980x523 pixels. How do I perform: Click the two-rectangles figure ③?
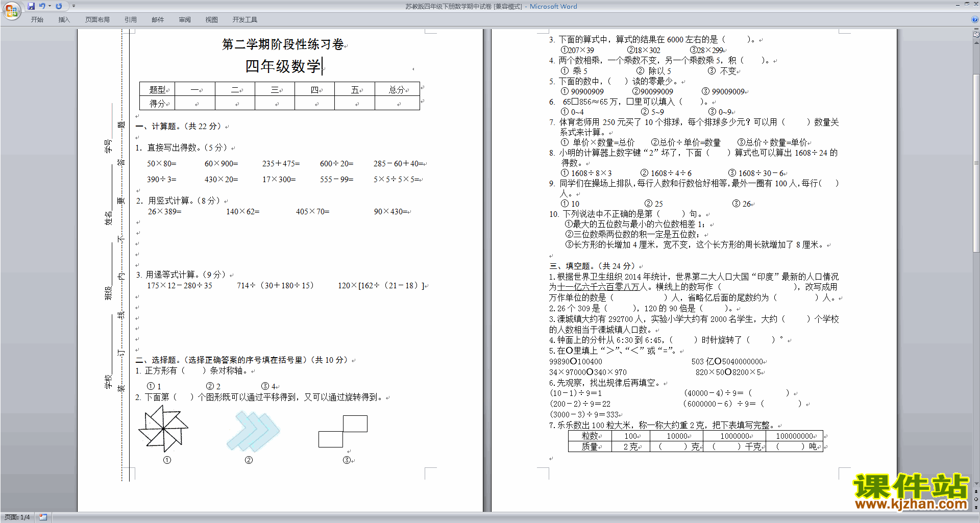click(x=343, y=431)
